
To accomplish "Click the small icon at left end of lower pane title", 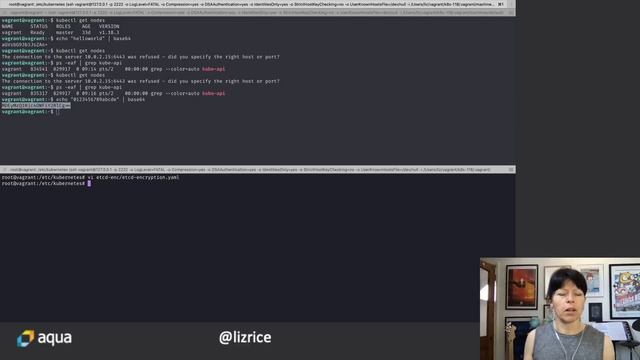I will (4, 169).
